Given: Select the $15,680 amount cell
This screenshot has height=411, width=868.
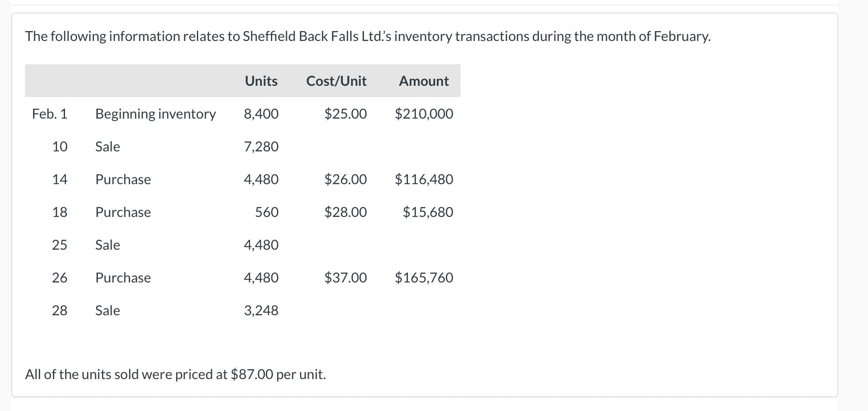Looking at the screenshot, I should tap(428, 212).
